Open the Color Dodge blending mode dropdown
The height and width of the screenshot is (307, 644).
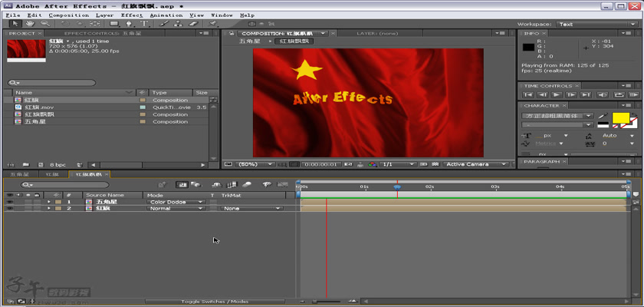(x=176, y=202)
